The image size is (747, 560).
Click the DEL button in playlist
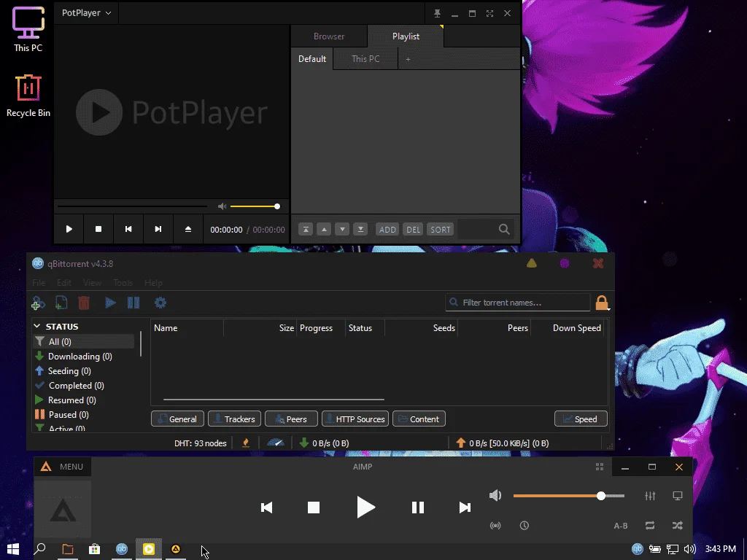coord(413,230)
